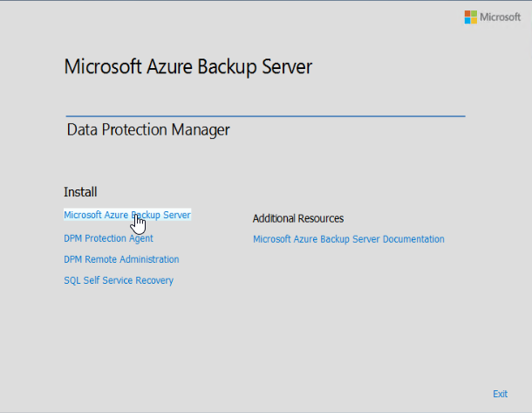Click the Additional Resources heading

[297, 218]
